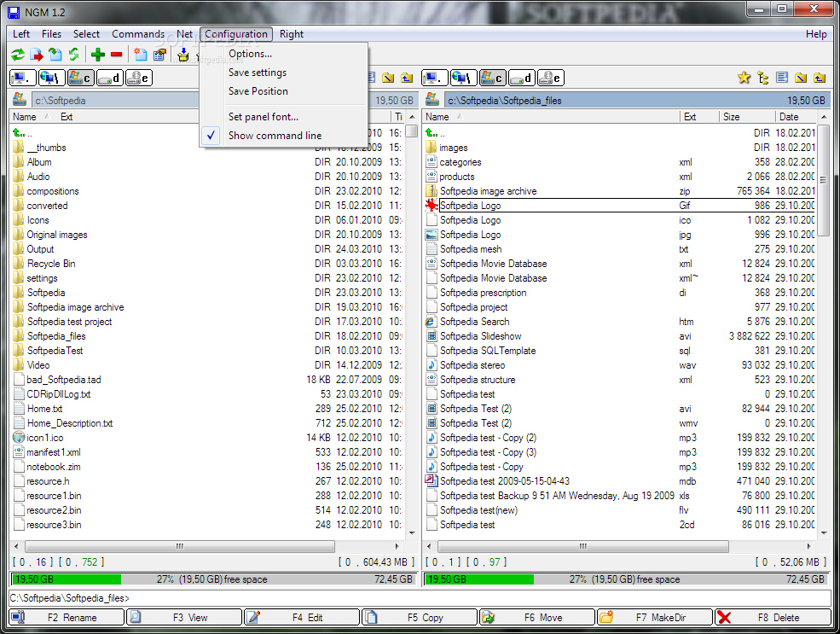Click the icon1.ico file icon
This screenshot has height=634, width=840.
click(x=19, y=438)
